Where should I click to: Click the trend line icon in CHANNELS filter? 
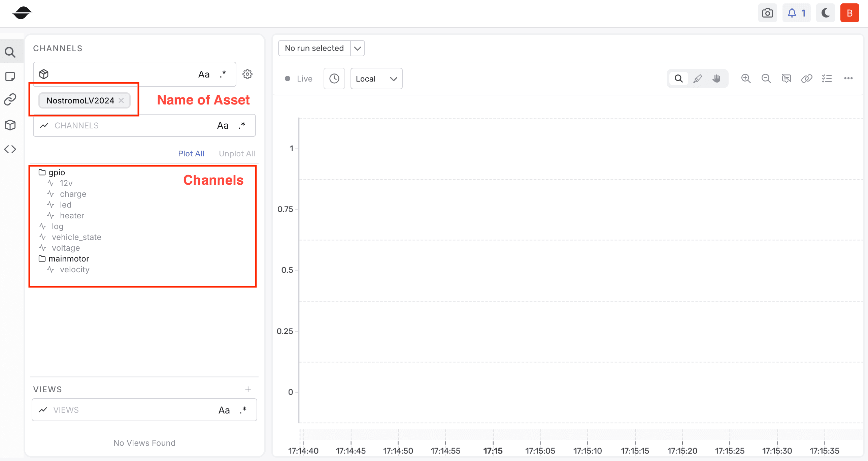pos(44,125)
